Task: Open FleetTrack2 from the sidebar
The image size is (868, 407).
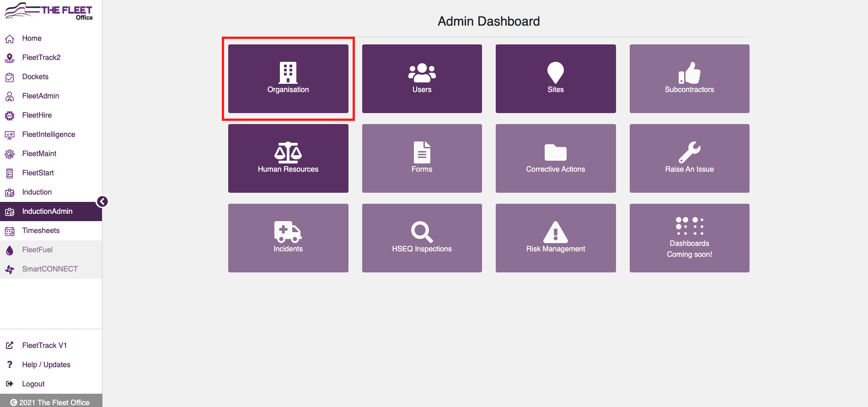Action: pos(51,58)
